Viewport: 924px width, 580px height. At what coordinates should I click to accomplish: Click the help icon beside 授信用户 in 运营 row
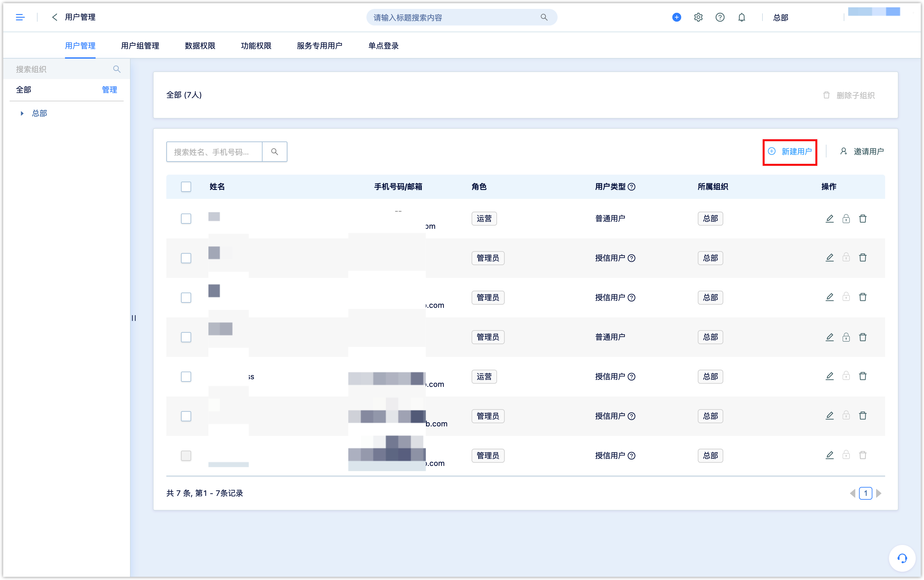[632, 377]
